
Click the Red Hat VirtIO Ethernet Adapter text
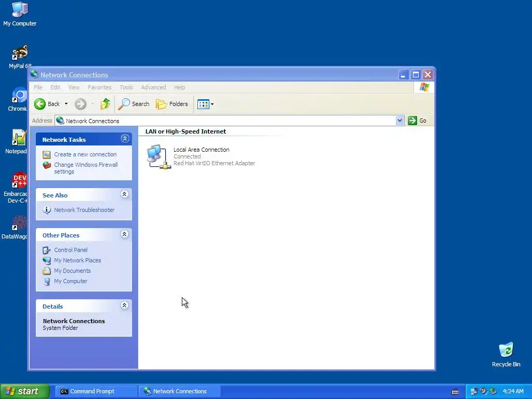pyautogui.click(x=214, y=163)
